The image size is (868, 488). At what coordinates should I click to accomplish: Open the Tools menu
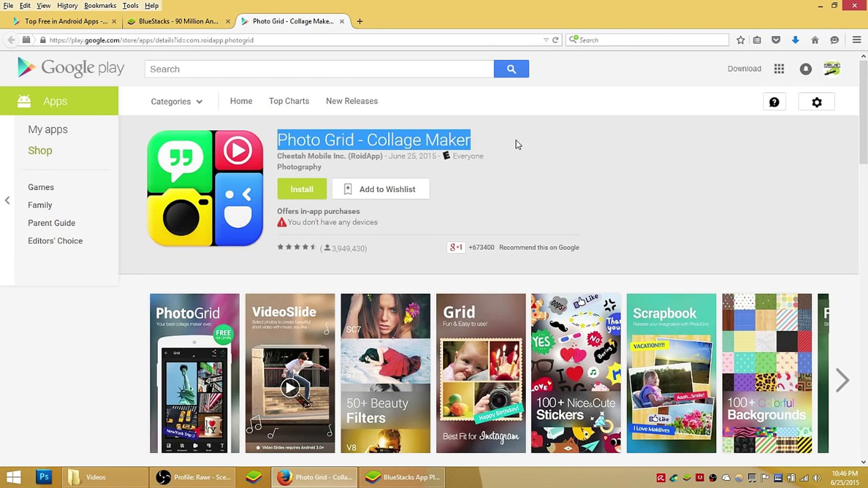click(x=130, y=5)
